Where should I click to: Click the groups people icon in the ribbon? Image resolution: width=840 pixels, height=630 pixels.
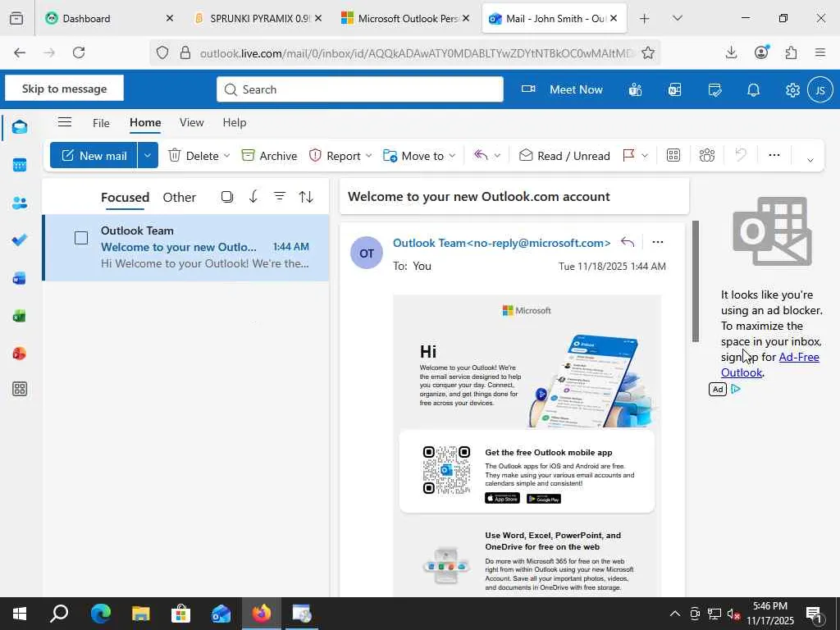pos(707,155)
